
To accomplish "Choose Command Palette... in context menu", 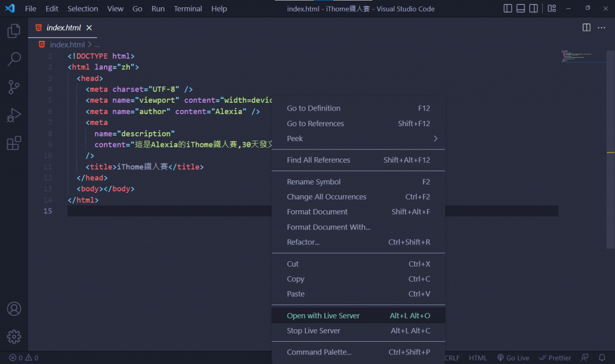I will (x=359, y=352).
